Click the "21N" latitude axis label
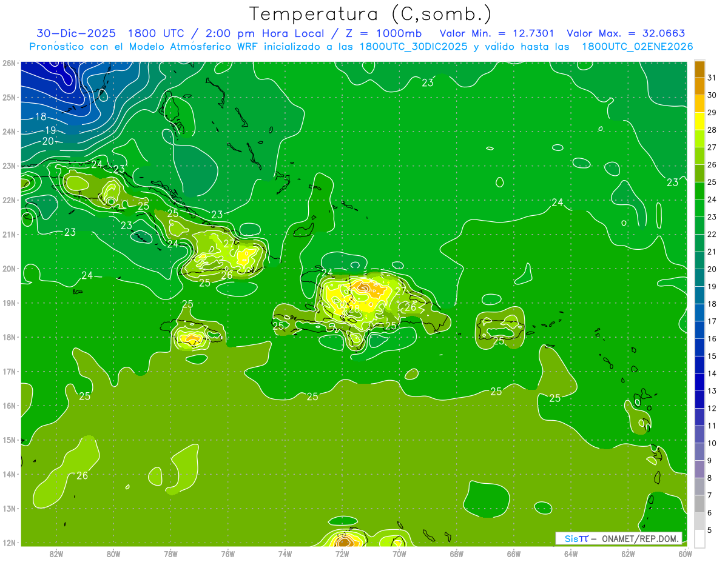Image resolution: width=728 pixels, height=562 pixels. coord(8,234)
